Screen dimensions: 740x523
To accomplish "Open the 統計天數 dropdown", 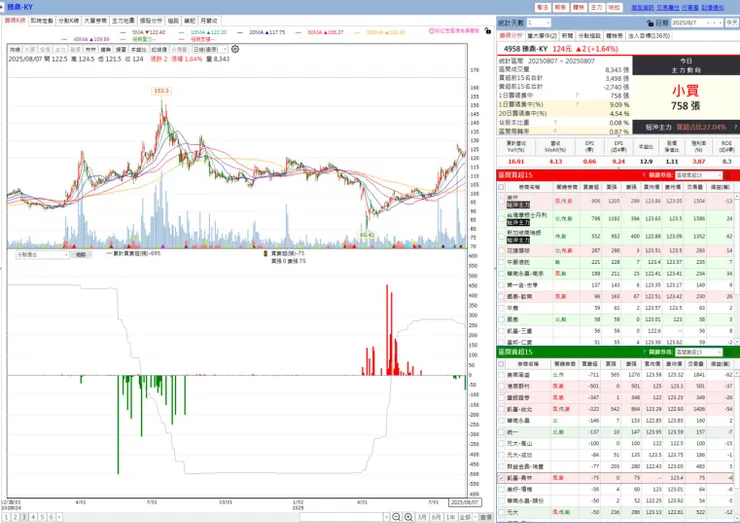I will click(538, 23).
